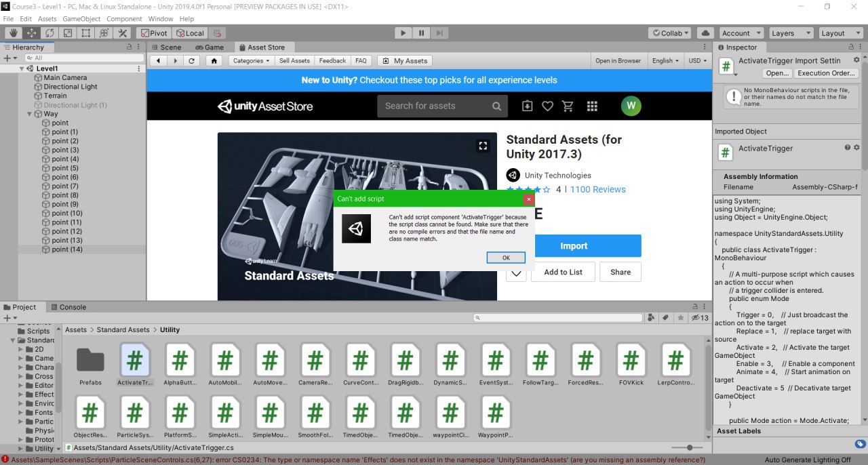This screenshot has height=465, width=868.
Task: Open the 1100 Reviews link
Action: (598, 190)
